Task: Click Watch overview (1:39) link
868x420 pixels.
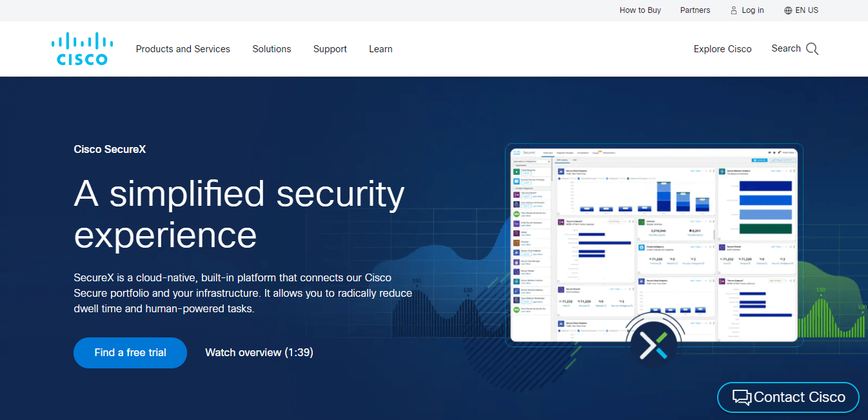Action: 259,352
